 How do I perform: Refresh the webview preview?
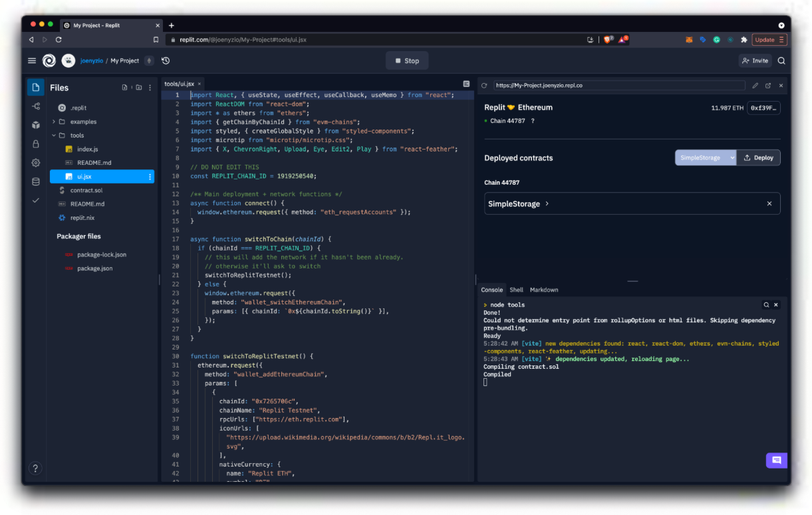click(x=484, y=86)
